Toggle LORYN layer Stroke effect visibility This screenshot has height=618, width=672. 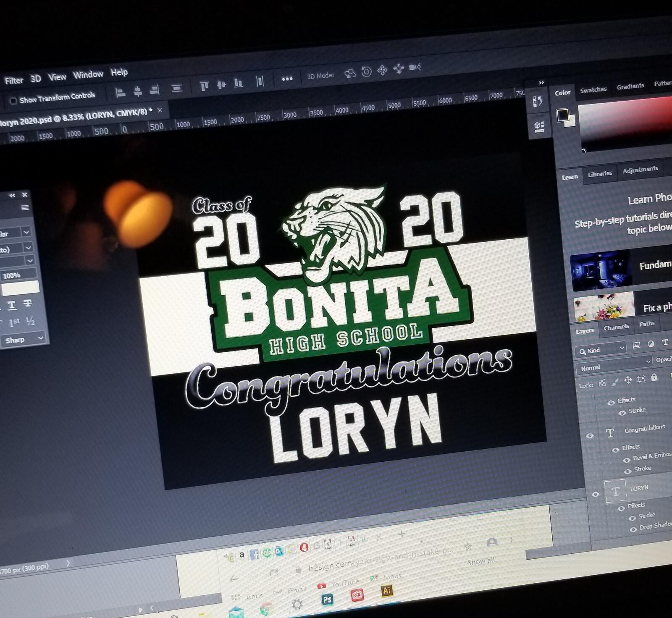pos(632,518)
